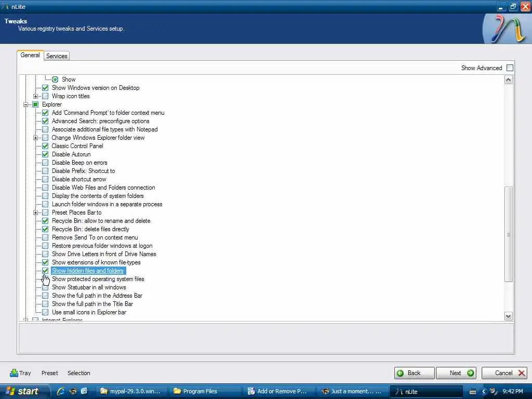Collapse the Explorer tree node
Screen dimensions: 532x399
click(25, 104)
